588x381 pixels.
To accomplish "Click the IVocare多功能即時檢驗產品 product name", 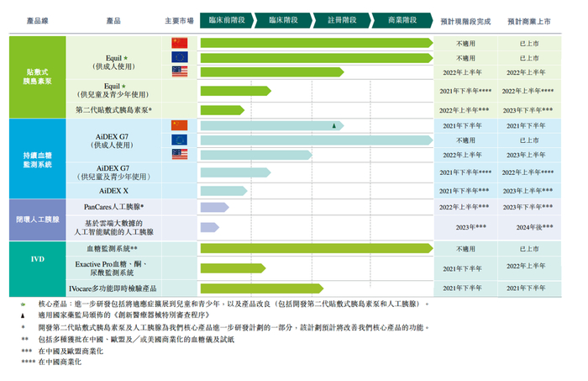I will coord(113,288).
